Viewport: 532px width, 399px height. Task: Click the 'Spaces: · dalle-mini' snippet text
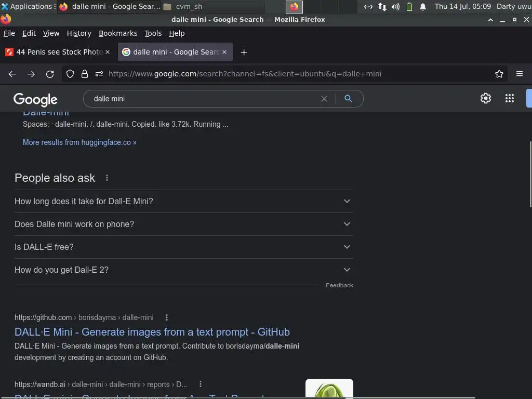pyautogui.click(x=126, y=124)
